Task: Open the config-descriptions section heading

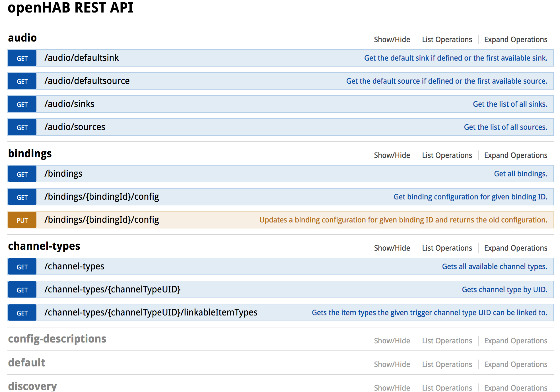Action: [x=57, y=339]
